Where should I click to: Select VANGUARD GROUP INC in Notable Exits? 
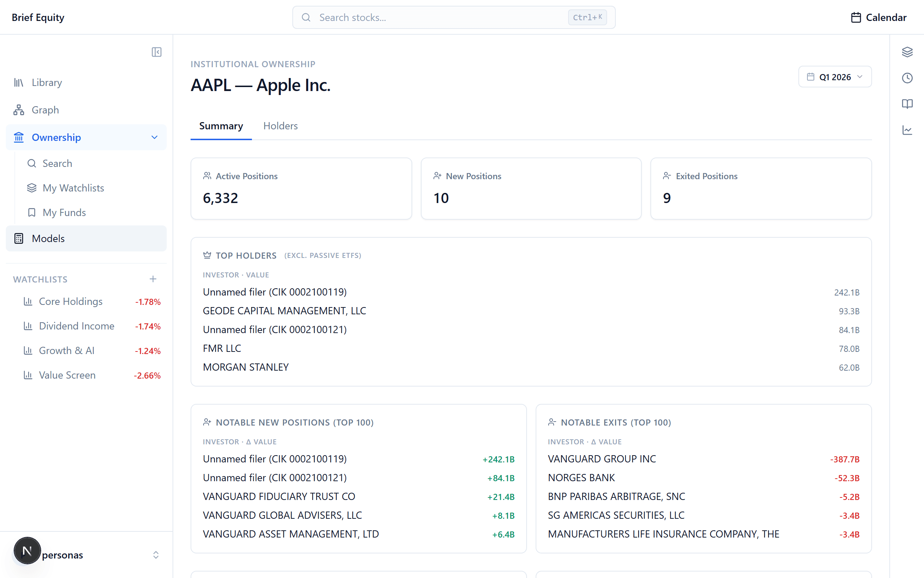click(x=704, y=459)
